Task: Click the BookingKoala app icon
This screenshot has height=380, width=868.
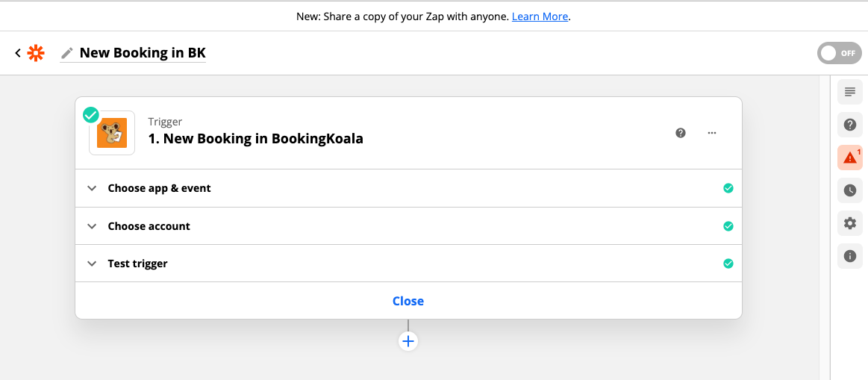Action: click(x=112, y=133)
